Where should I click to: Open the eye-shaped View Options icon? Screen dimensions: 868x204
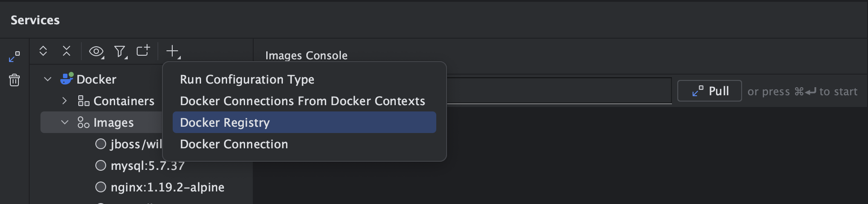96,52
